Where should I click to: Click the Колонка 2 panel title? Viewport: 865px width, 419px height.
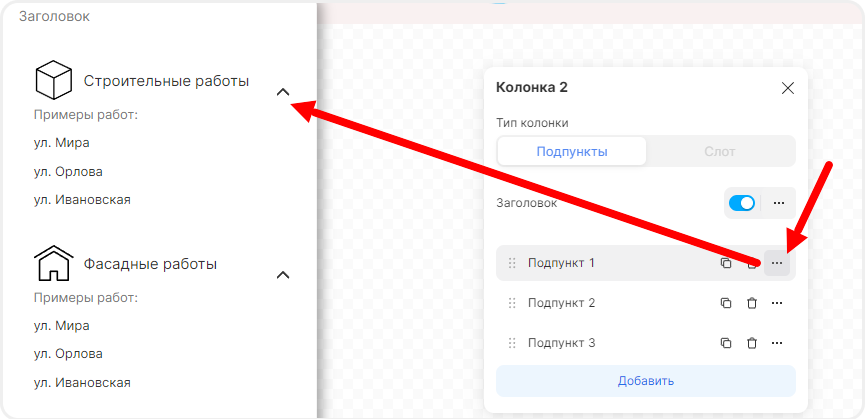pos(532,87)
